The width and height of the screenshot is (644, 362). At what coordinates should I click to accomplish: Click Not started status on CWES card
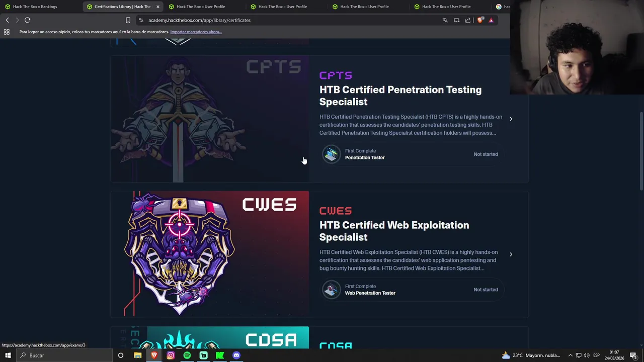[x=486, y=290]
